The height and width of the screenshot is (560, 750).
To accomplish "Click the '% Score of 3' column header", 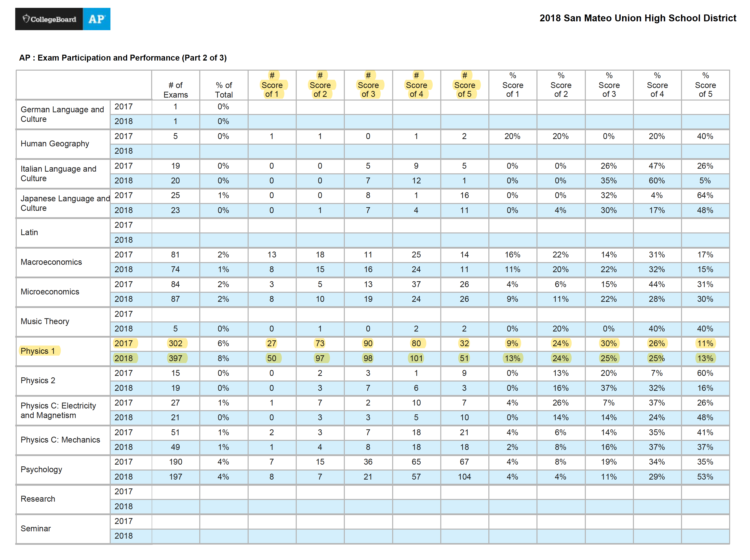I will pos(609,85).
